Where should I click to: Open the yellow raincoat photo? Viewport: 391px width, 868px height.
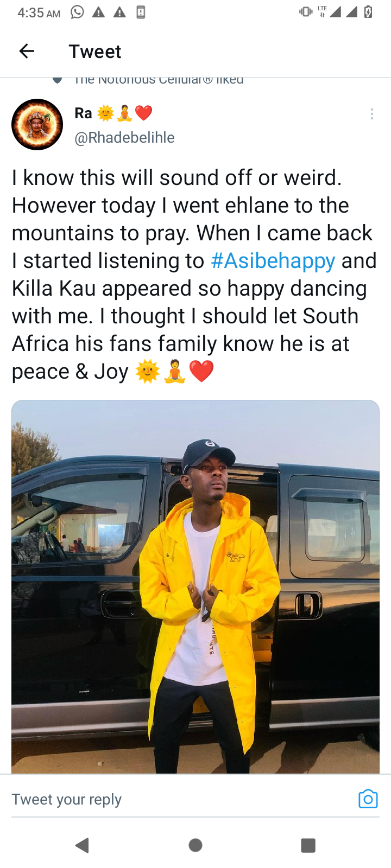pos(195,586)
